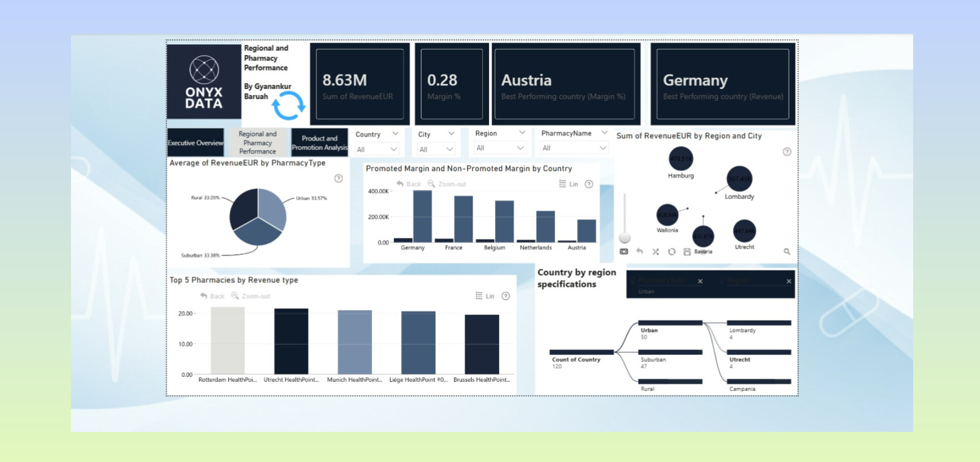Image resolution: width=980 pixels, height=462 pixels.
Task: Click help icon on Top 5 Pharmacies chart
Action: click(505, 296)
